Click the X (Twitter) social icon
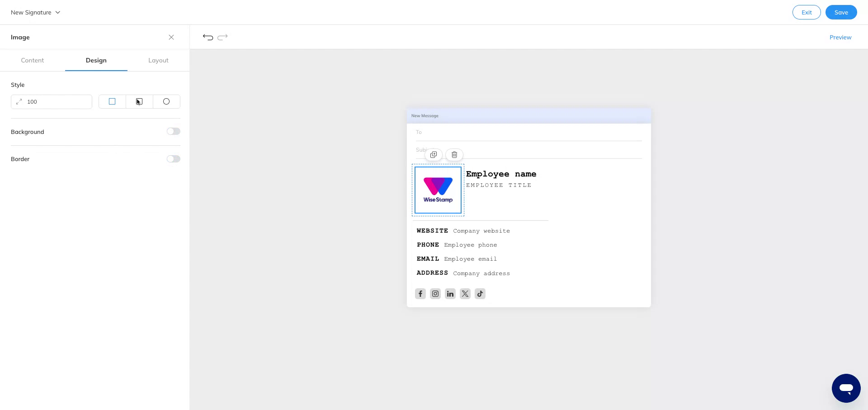 click(x=465, y=293)
